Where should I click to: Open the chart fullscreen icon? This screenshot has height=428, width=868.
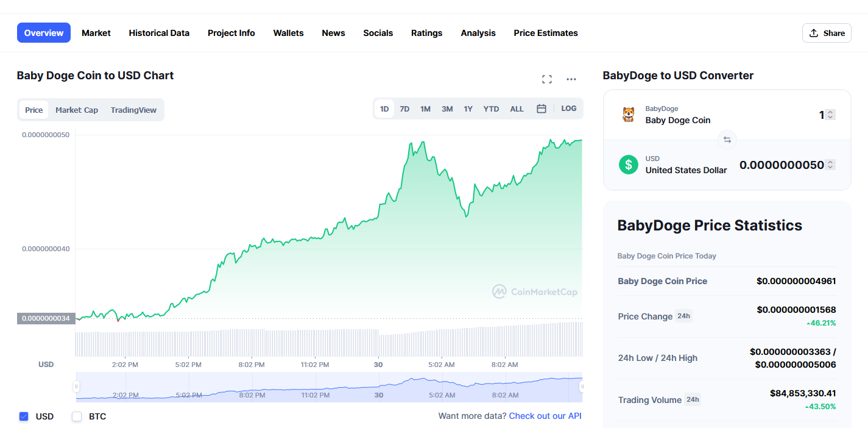click(547, 79)
